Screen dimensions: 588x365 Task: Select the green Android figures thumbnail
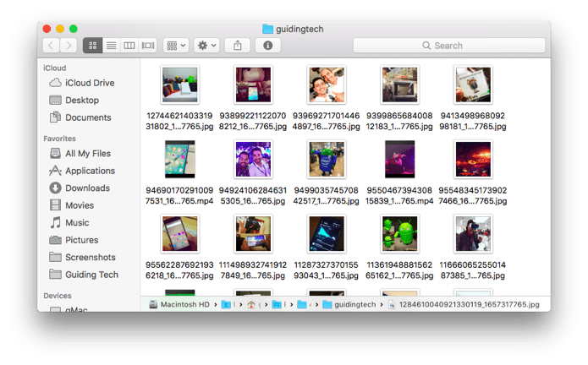click(x=399, y=233)
